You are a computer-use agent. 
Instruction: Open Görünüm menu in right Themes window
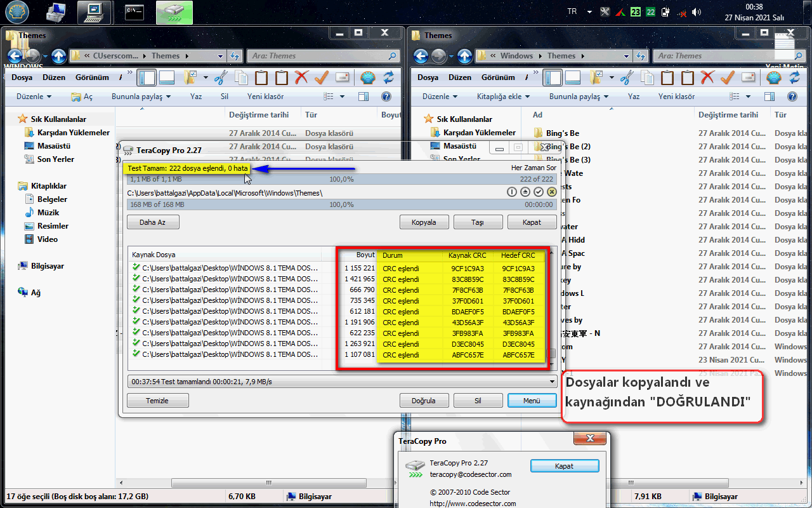coord(498,77)
